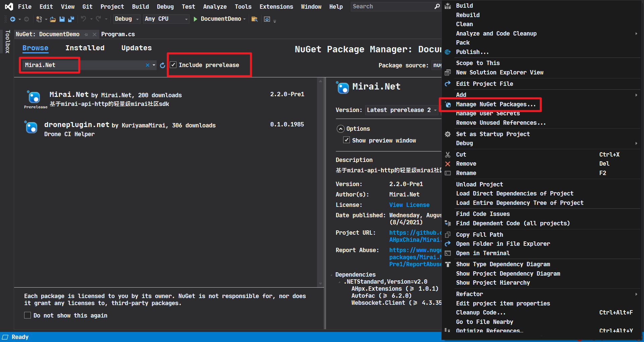Screen dimensions: 644x342
Task: Open the Any CPU platform dropdown
Action: point(166,19)
